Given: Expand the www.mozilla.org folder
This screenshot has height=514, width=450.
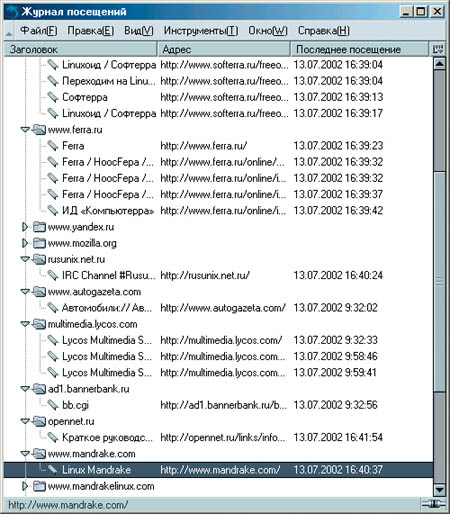Looking at the screenshot, I should (25, 243).
